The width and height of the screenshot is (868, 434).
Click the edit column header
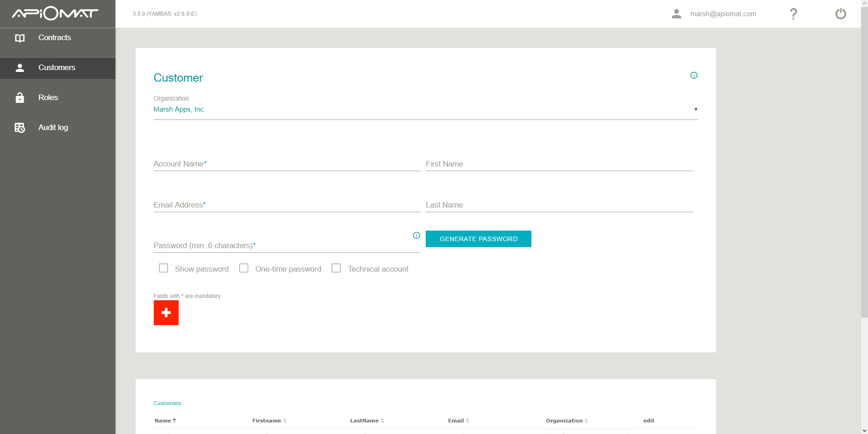point(649,421)
